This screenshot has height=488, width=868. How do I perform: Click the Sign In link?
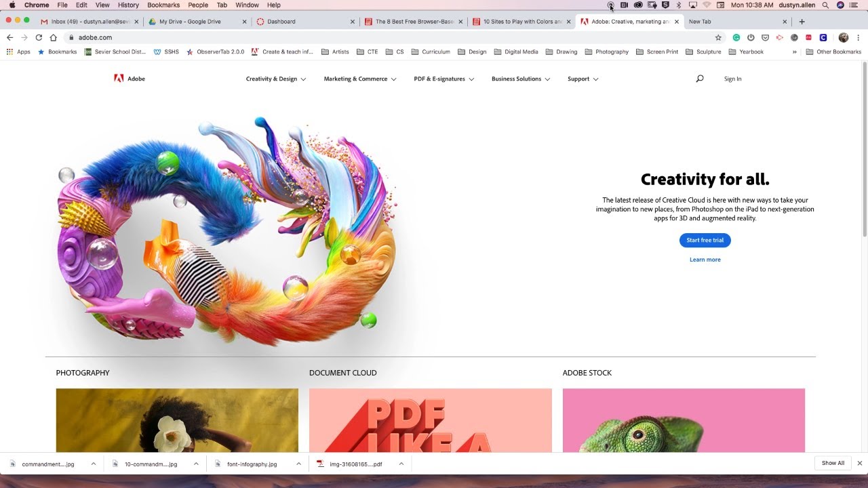point(732,79)
